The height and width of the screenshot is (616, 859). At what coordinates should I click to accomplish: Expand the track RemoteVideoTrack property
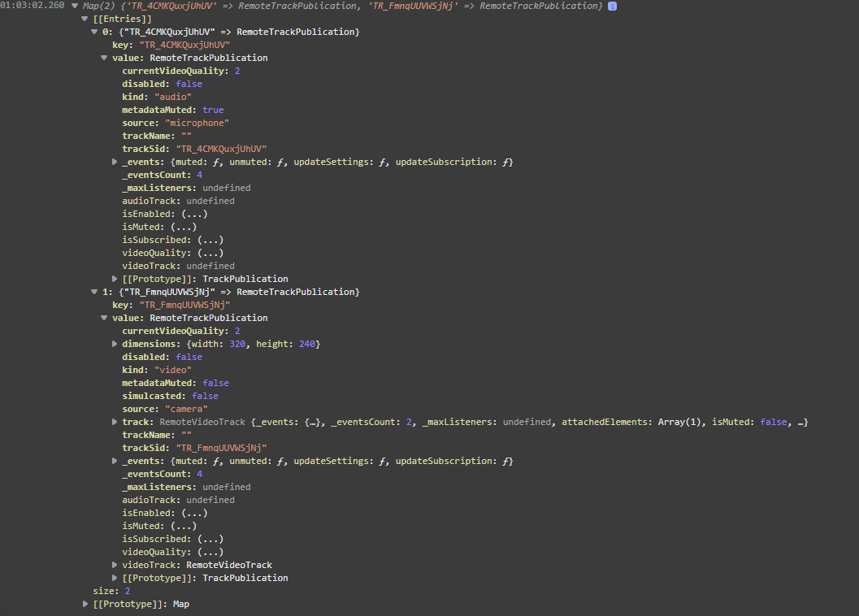pos(114,422)
